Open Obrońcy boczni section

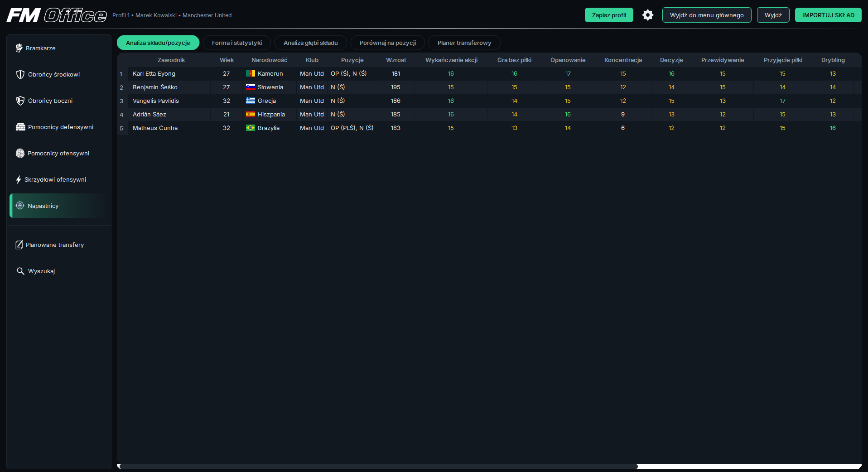click(x=59, y=101)
